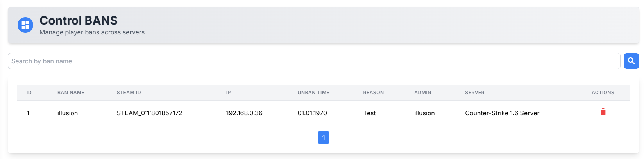This screenshot has height=159, width=644.
Task: Click the UNBAN TIME column header
Action: (x=313, y=93)
